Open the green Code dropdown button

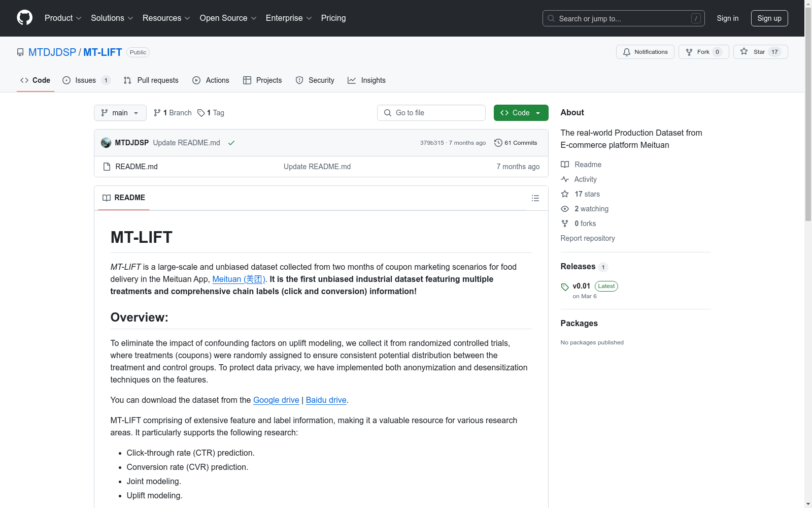(x=521, y=113)
